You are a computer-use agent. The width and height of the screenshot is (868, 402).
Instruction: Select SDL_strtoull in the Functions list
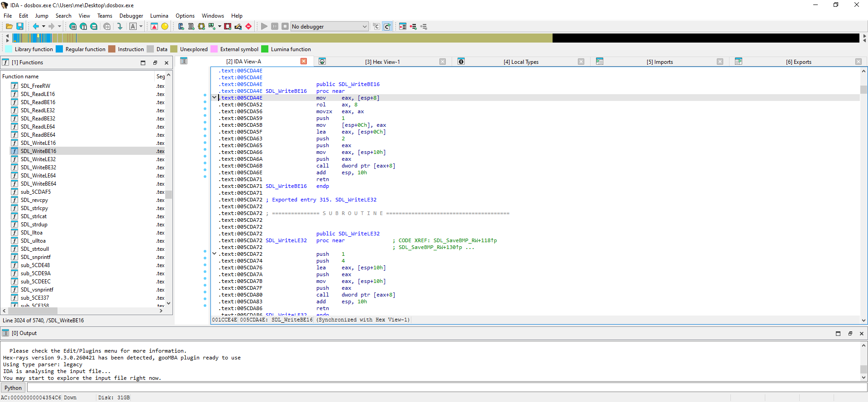pyautogui.click(x=35, y=249)
